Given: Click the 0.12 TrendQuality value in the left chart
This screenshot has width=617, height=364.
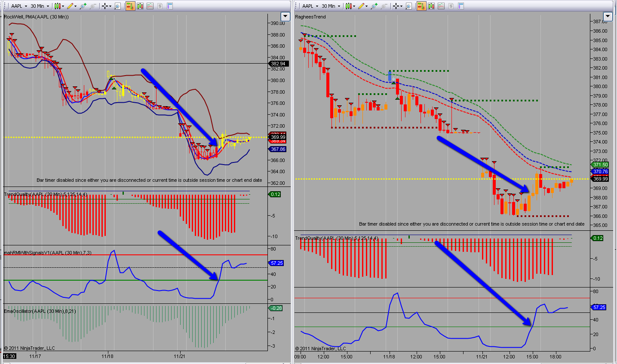Looking at the screenshot, I should 275,194.
